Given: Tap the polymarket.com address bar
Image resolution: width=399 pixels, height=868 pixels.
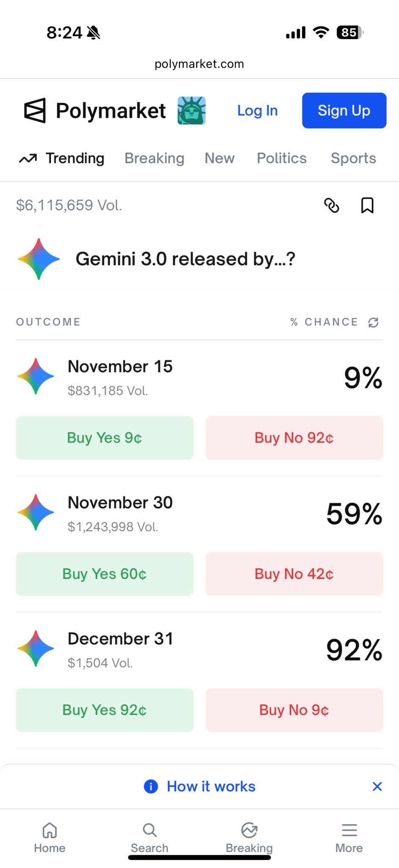Looking at the screenshot, I should click(199, 64).
